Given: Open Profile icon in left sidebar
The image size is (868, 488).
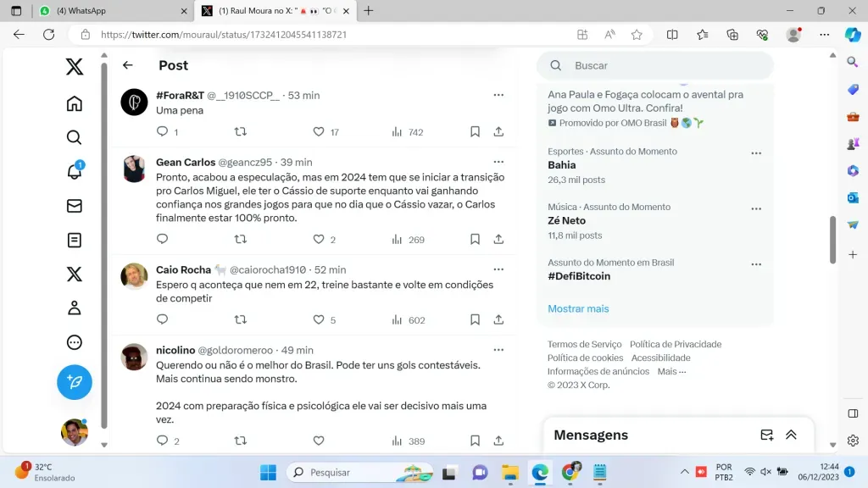Looking at the screenshot, I should pos(75,308).
